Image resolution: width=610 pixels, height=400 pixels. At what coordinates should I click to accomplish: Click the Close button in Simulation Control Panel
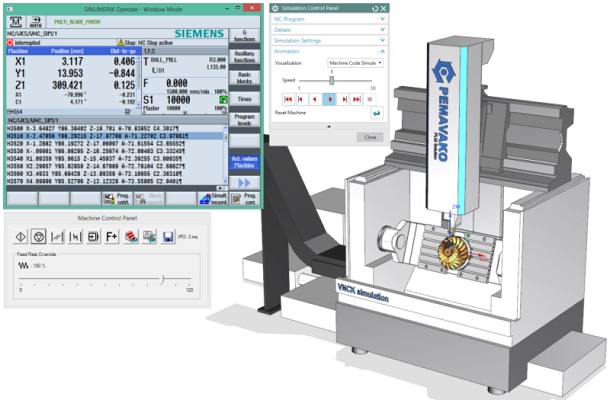point(370,137)
